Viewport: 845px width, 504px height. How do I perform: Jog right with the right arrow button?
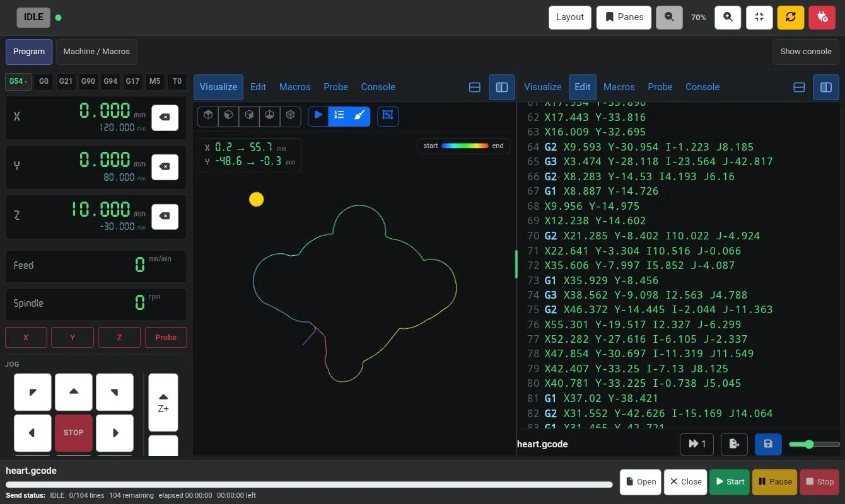115,433
